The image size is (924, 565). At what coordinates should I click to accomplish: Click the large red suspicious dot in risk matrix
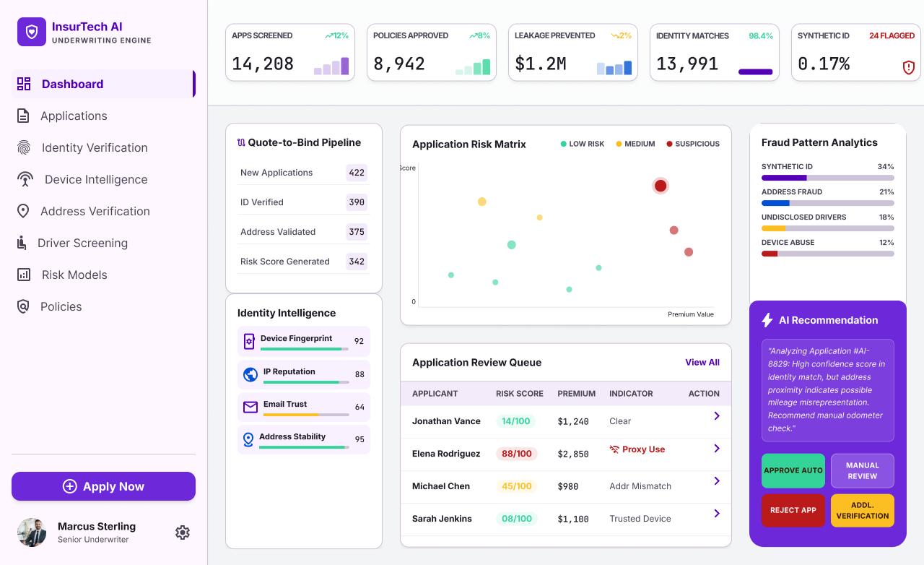[x=661, y=186]
